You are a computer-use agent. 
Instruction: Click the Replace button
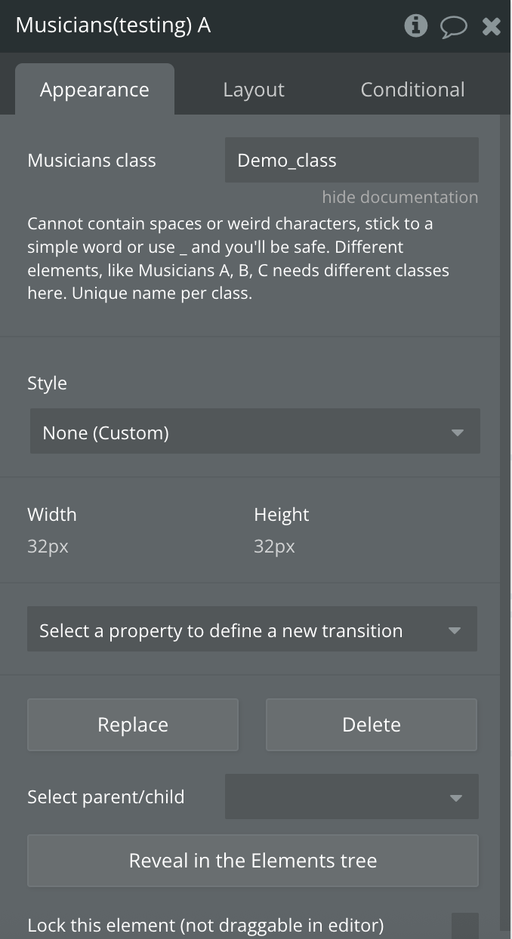(133, 725)
